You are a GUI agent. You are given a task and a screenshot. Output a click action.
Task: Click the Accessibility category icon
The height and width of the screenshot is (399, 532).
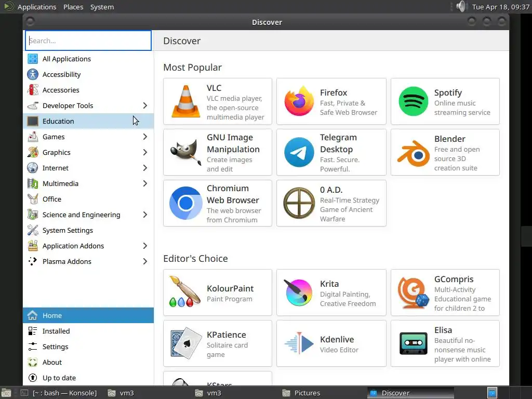click(x=33, y=74)
